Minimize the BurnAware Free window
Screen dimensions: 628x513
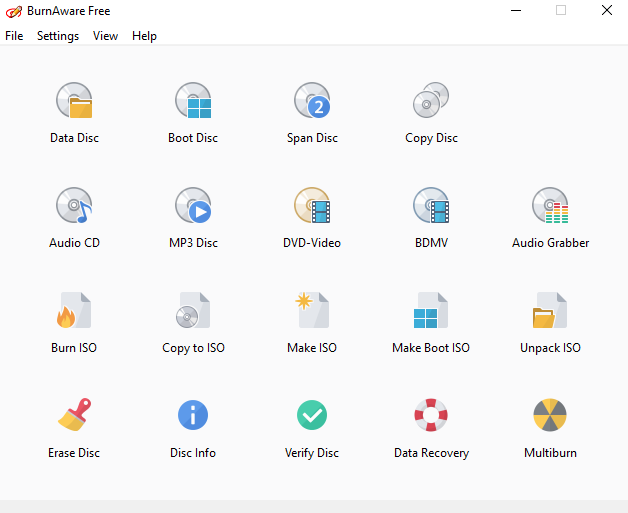516,10
